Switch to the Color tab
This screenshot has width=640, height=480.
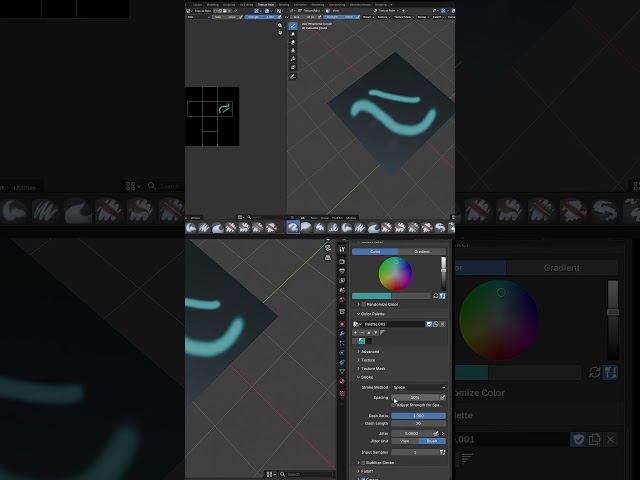click(x=375, y=252)
